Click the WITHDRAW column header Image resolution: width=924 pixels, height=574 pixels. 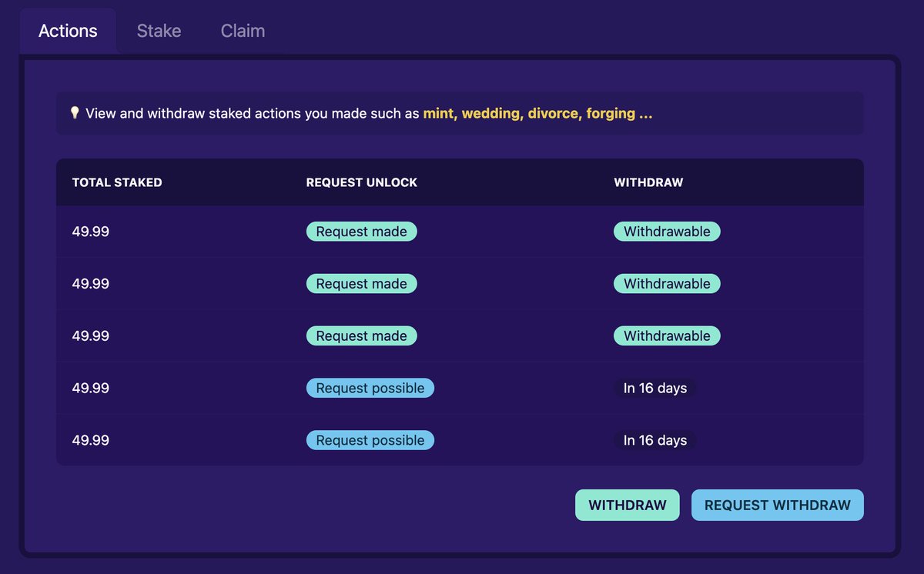tap(648, 182)
